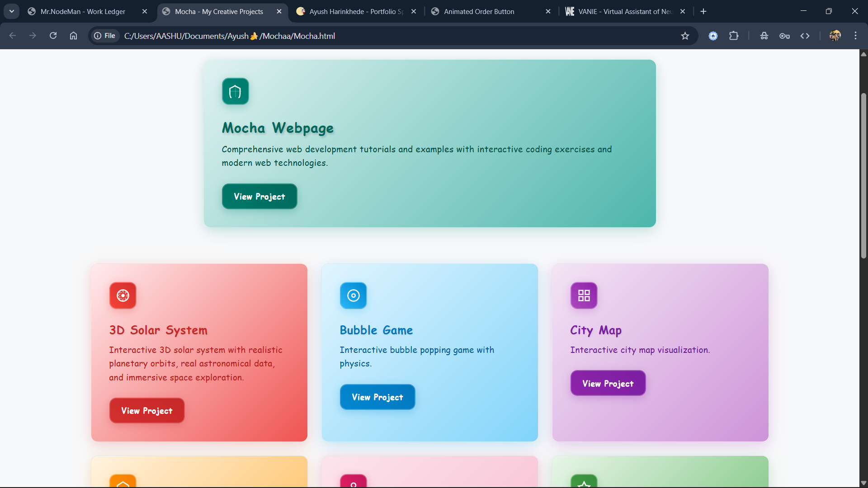Click the 3D Solar System red icon

(x=123, y=296)
